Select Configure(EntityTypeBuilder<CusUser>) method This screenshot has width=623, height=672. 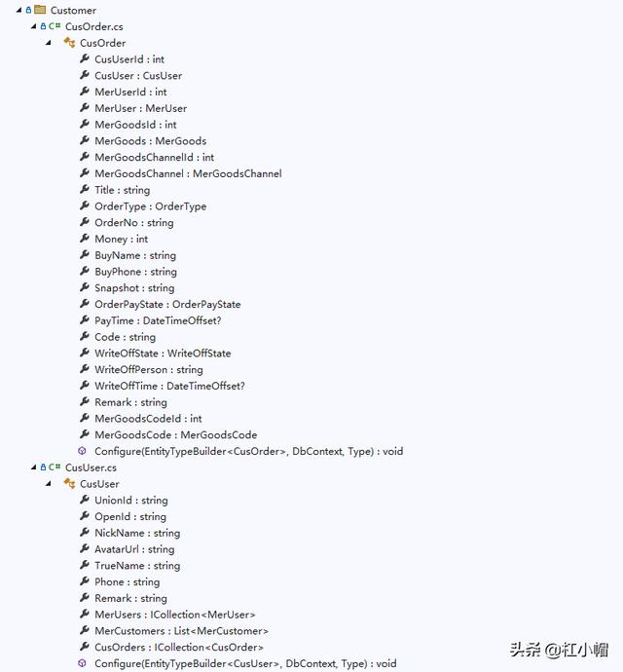(x=245, y=663)
